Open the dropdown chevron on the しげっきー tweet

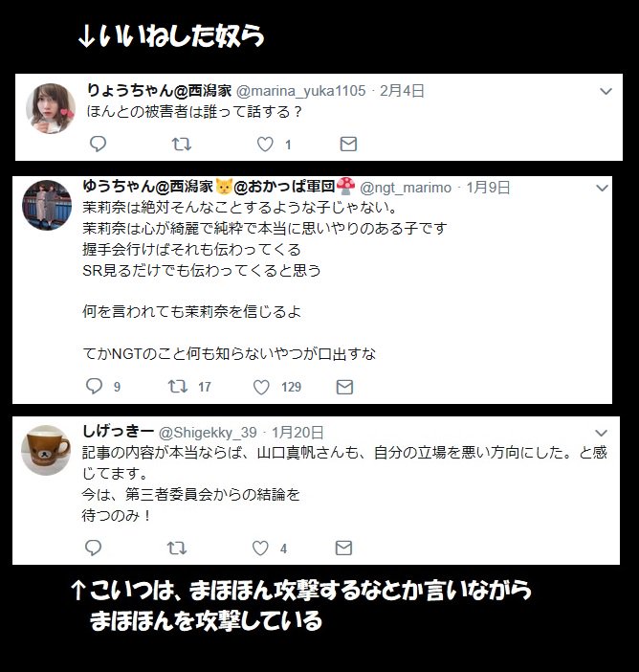point(602,433)
